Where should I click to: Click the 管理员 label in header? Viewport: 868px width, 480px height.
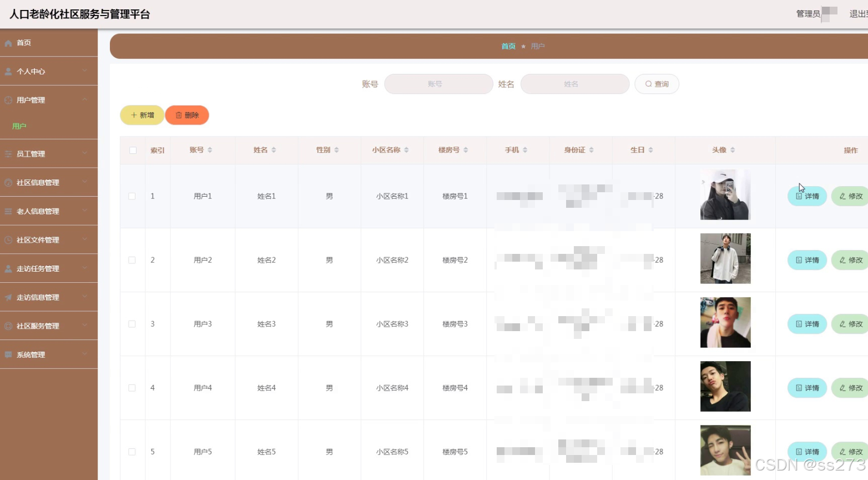[x=808, y=14]
